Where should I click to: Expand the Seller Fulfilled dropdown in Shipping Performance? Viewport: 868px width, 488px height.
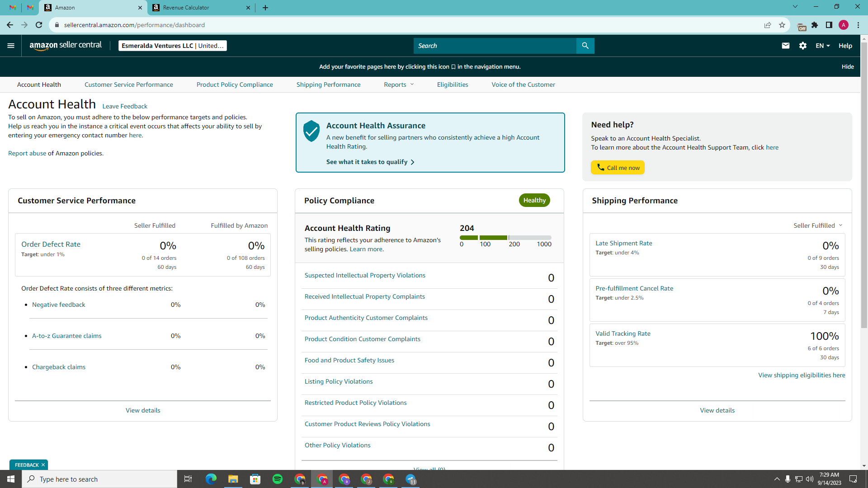point(818,225)
